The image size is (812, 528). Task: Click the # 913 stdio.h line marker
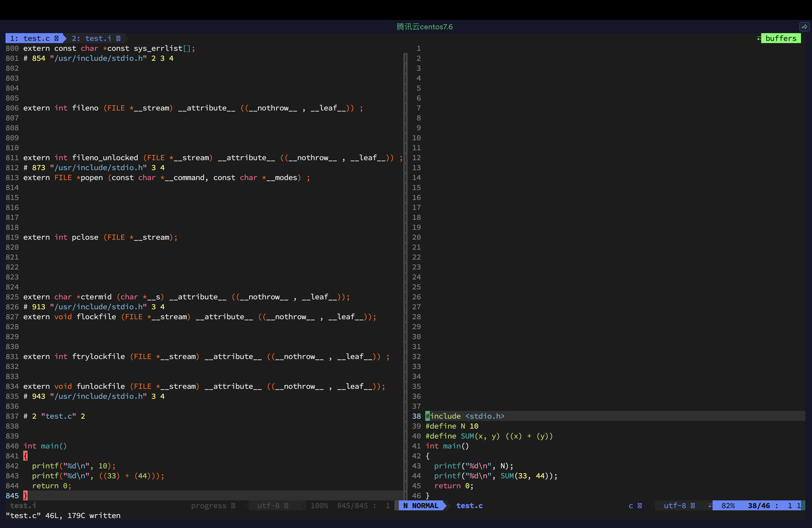click(94, 307)
